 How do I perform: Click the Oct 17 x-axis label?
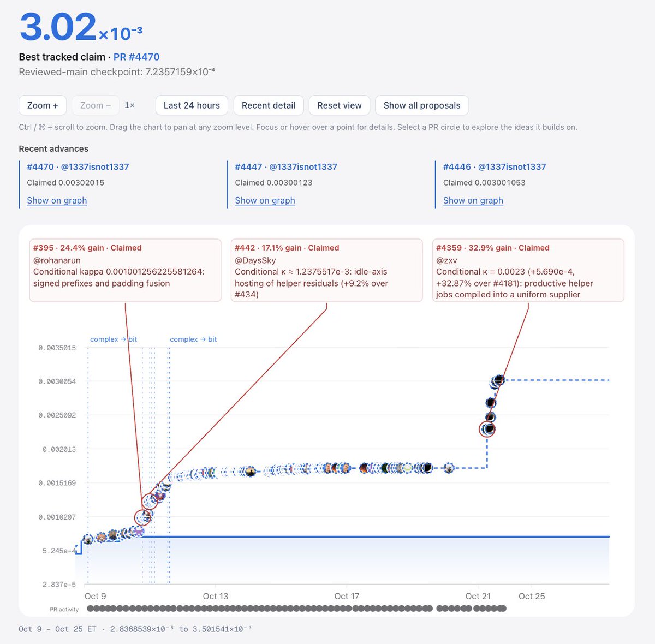347,596
